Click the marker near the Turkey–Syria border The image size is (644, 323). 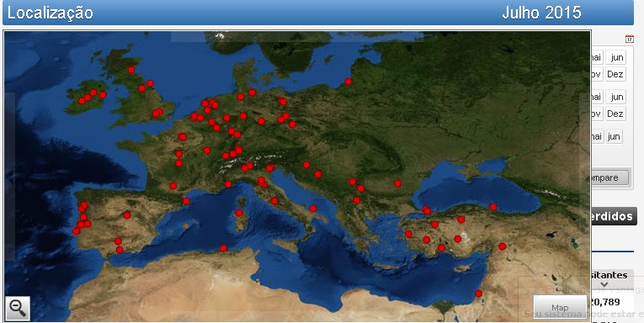502,246
